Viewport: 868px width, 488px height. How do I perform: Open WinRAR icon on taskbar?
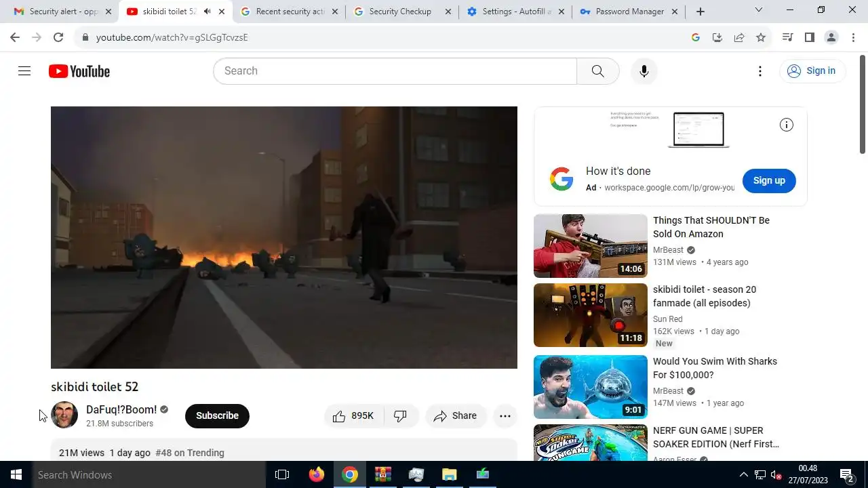[x=383, y=474]
